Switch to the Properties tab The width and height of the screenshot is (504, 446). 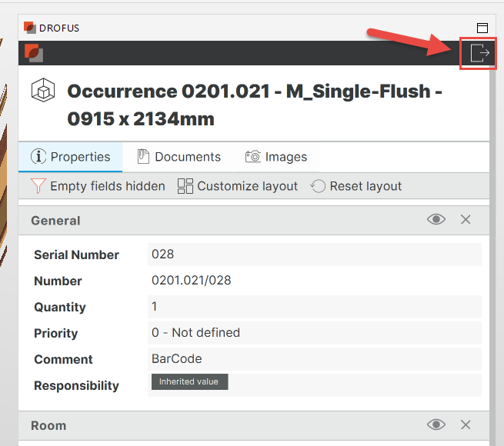point(71,157)
